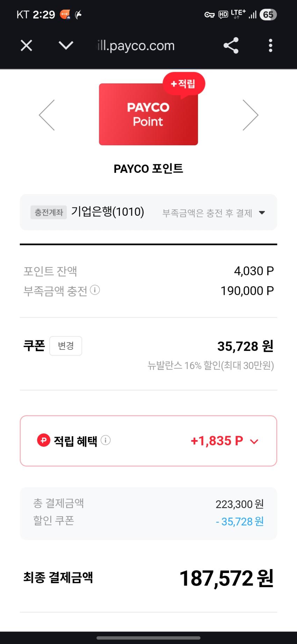Tap info icon beside 부족금액 충전
This screenshot has height=644, width=297.
pos(95,290)
